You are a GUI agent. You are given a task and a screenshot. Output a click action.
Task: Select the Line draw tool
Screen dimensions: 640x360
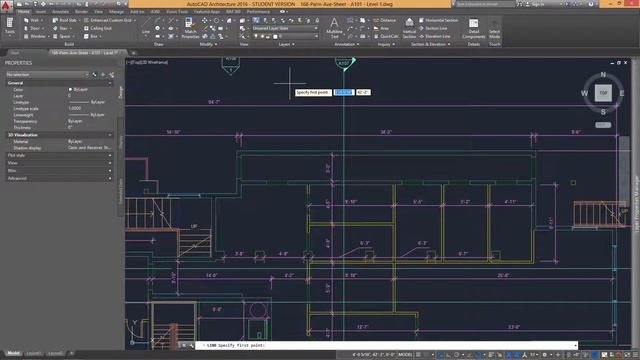pyautogui.click(x=146, y=27)
